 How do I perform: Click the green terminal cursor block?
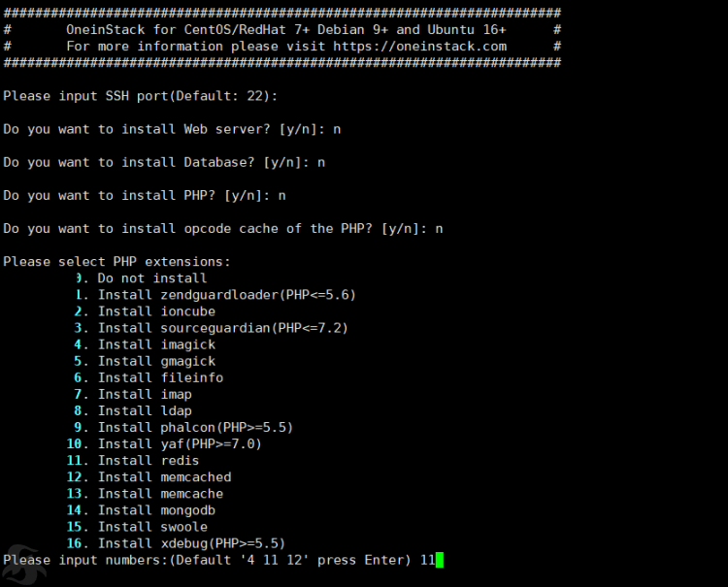pyautogui.click(x=439, y=560)
